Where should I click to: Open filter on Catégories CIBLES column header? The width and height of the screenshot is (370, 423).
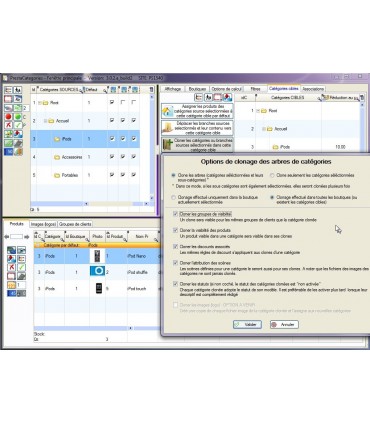point(319,99)
